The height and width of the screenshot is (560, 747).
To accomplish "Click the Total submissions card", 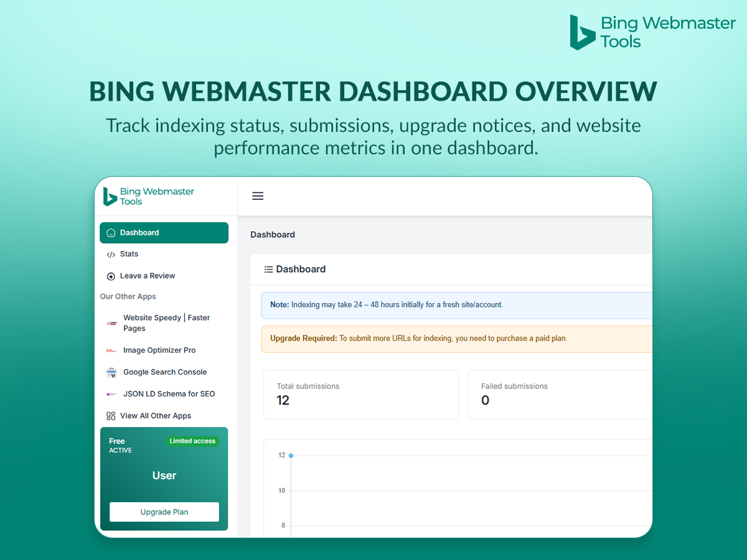I will point(361,394).
